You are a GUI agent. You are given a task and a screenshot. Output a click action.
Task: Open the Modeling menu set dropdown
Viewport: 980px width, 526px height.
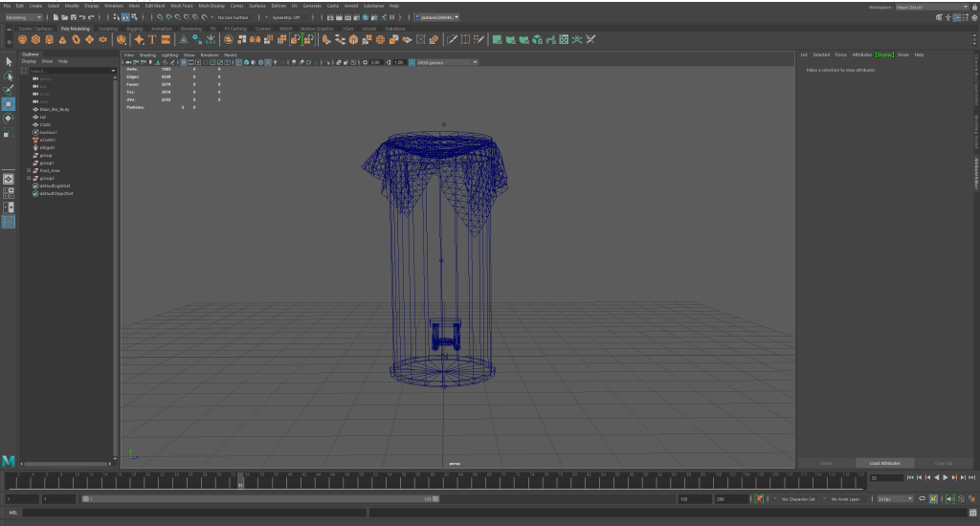click(x=24, y=17)
